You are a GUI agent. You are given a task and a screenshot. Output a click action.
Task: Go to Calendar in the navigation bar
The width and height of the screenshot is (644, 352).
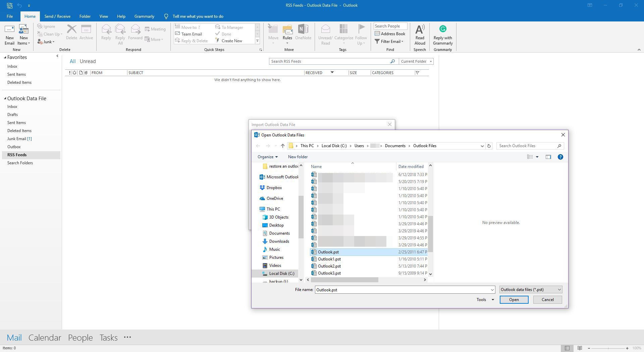pos(45,338)
